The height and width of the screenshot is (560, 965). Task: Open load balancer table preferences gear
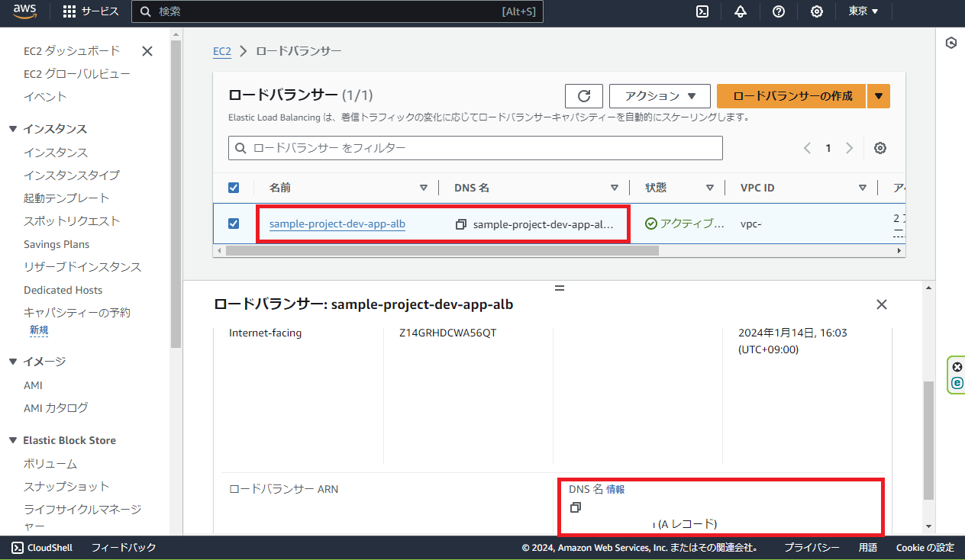880,148
